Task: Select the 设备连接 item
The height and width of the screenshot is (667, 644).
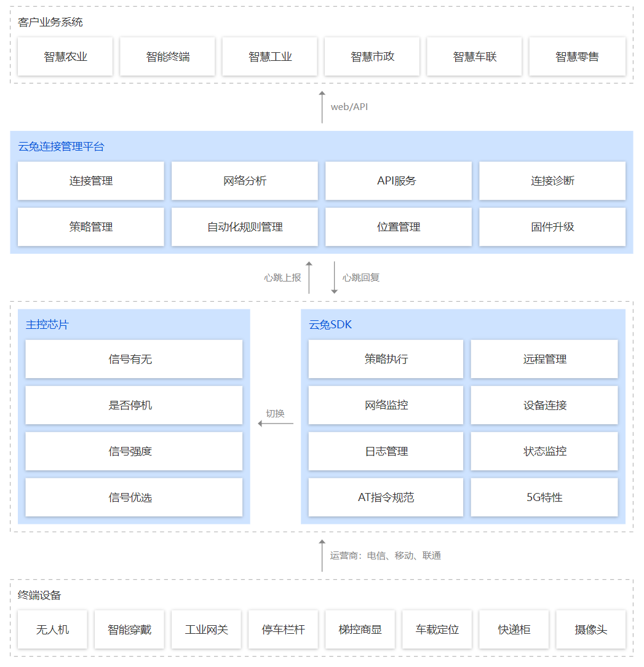Action: click(x=544, y=405)
